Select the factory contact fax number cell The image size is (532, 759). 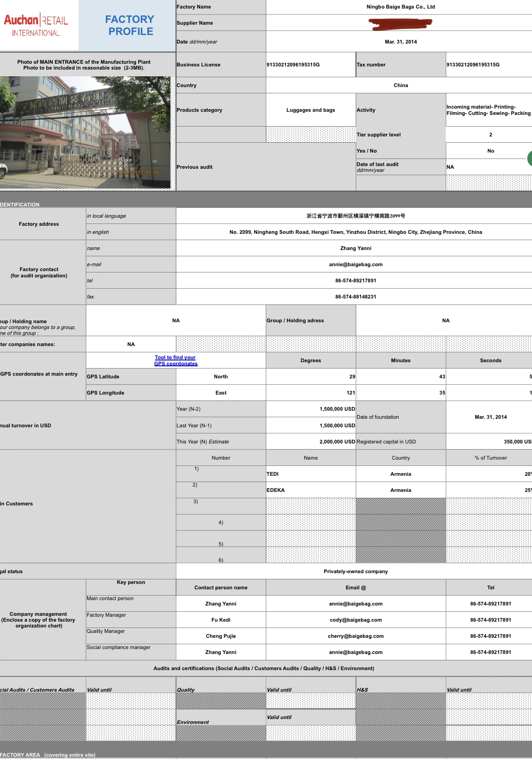355,297
